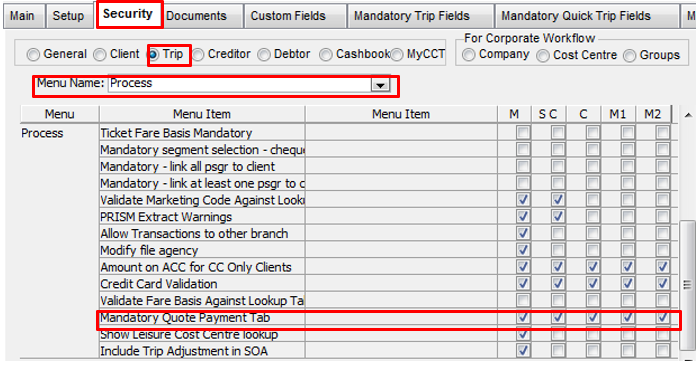Image resolution: width=700 pixels, height=367 pixels.
Task: Uncheck S C for Validate Marketing Code row
Action: (558, 200)
